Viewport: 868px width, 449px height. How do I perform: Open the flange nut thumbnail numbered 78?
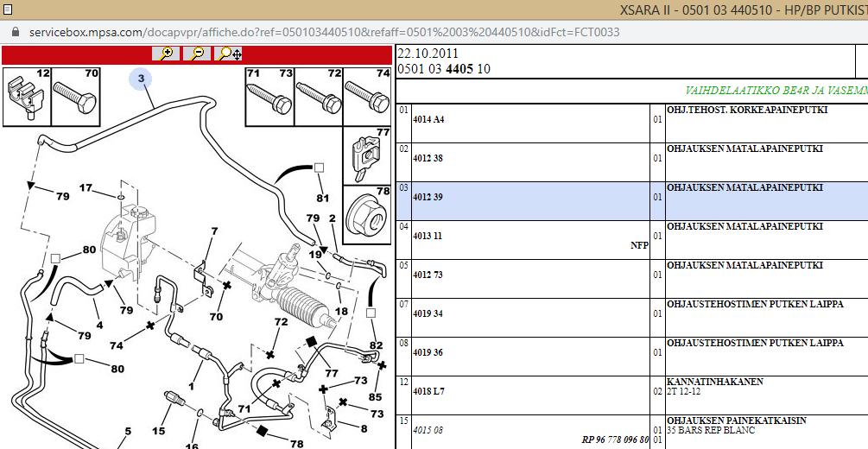tap(367, 213)
